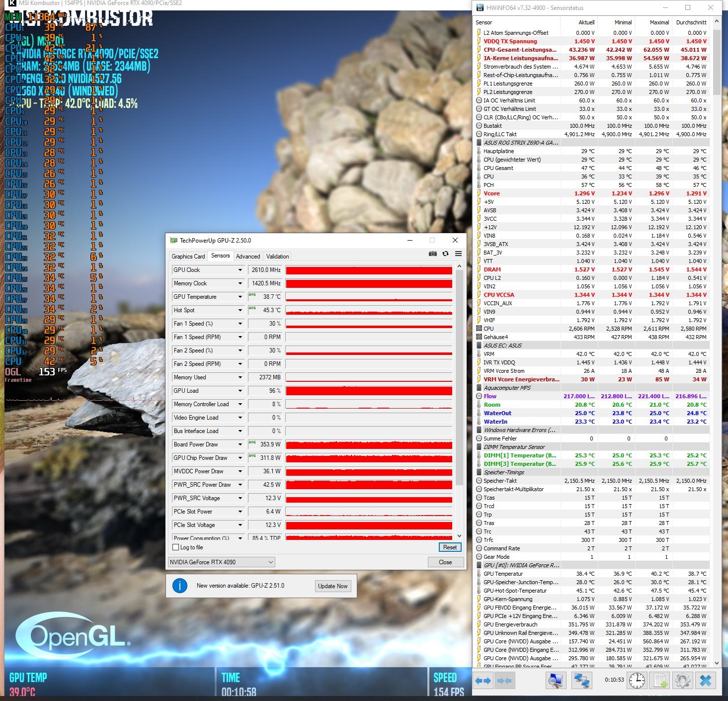The image size is (728, 701).
Task: Click GPU-Z scrollbar down arrow
Action: coord(459,536)
